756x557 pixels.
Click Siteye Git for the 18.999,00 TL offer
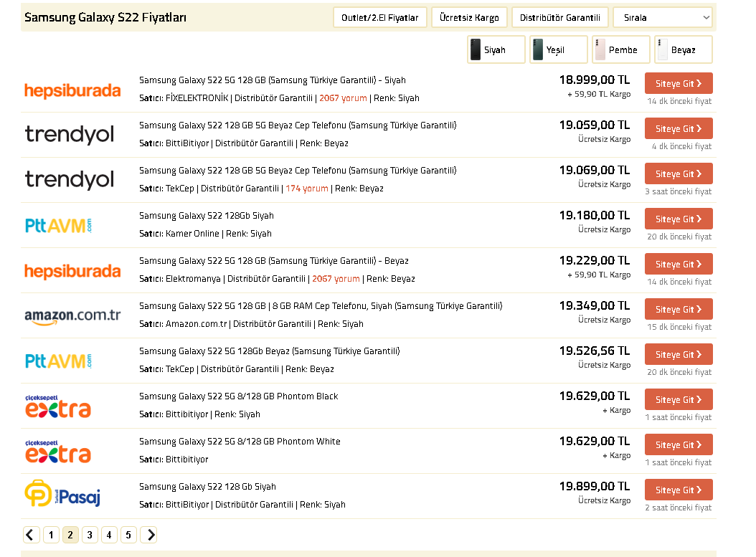click(679, 83)
